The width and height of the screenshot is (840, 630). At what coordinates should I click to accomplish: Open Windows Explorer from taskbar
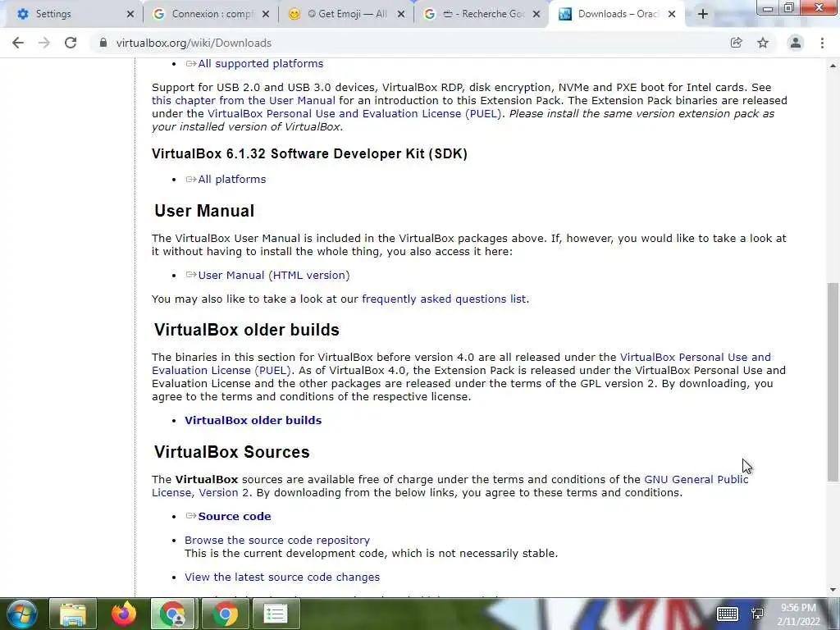pyautogui.click(x=73, y=614)
